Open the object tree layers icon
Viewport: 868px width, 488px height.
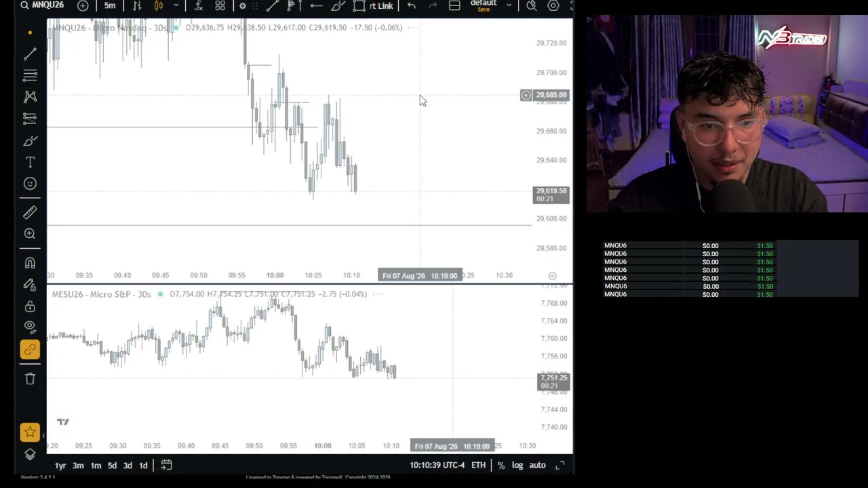(30, 454)
